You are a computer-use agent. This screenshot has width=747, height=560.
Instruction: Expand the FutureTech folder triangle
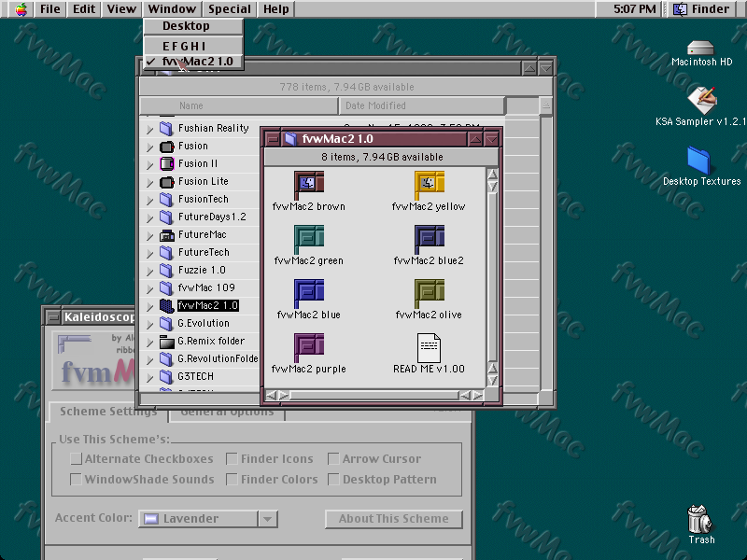(x=149, y=253)
